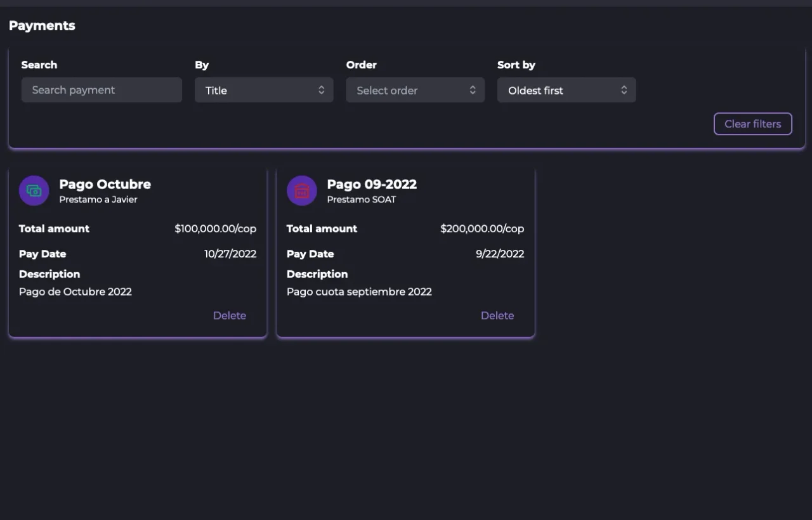Screen dimensions: 812x520
Task: Click the green cash icon on Pago Octubre
Action: tap(34, 191)
